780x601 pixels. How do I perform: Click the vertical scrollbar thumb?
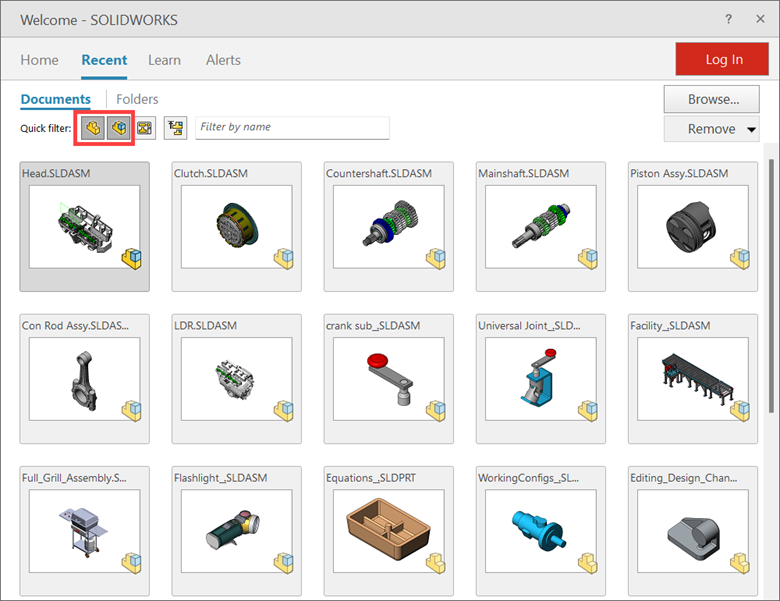pyautogui.click(x=772, y=285)
